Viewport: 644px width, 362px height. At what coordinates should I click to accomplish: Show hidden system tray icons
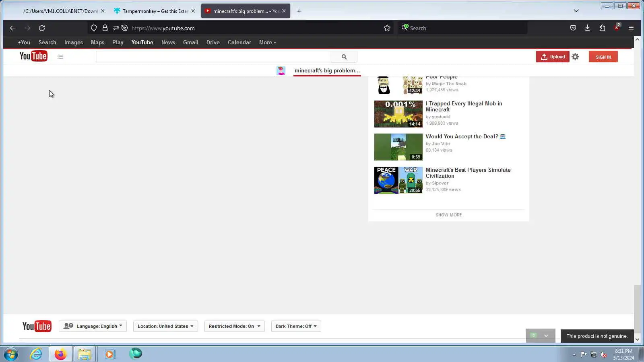point(574,354)
